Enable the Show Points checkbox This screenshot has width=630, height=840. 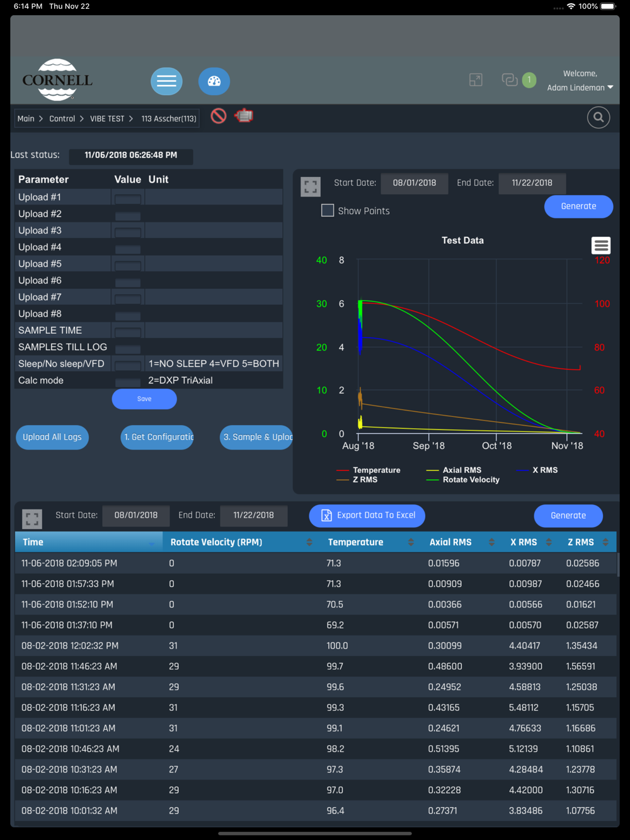coord(328,210)
